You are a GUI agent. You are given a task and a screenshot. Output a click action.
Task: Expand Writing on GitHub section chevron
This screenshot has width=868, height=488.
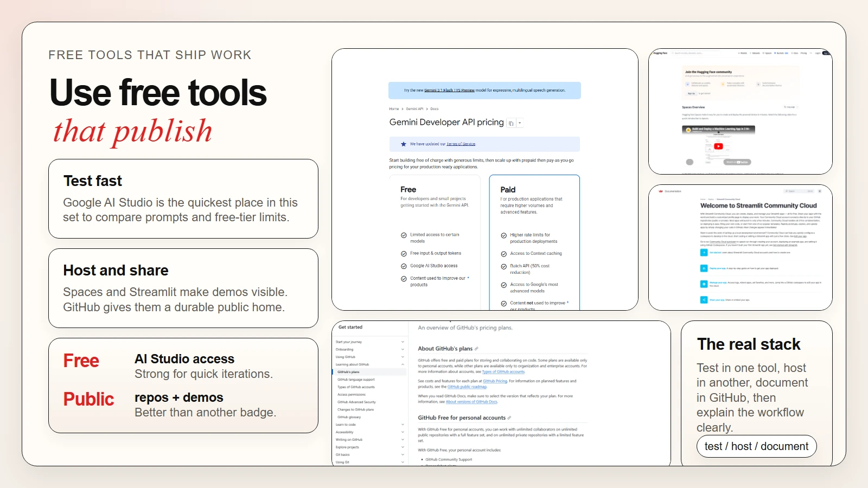pos(403,440)
